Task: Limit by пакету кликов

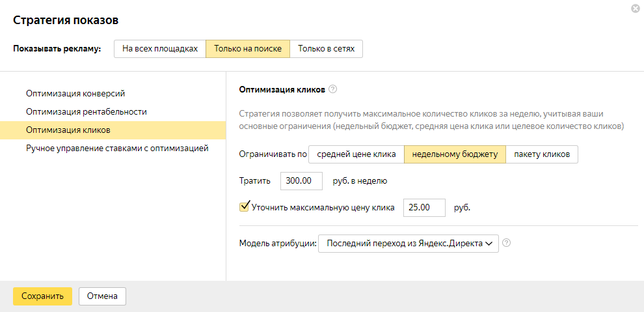Action: tap(542, 154)
